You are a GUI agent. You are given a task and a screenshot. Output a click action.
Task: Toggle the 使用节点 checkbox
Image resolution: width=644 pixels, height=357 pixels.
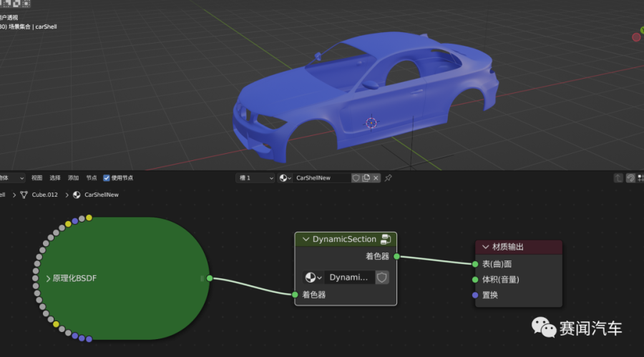coord(107,178)
